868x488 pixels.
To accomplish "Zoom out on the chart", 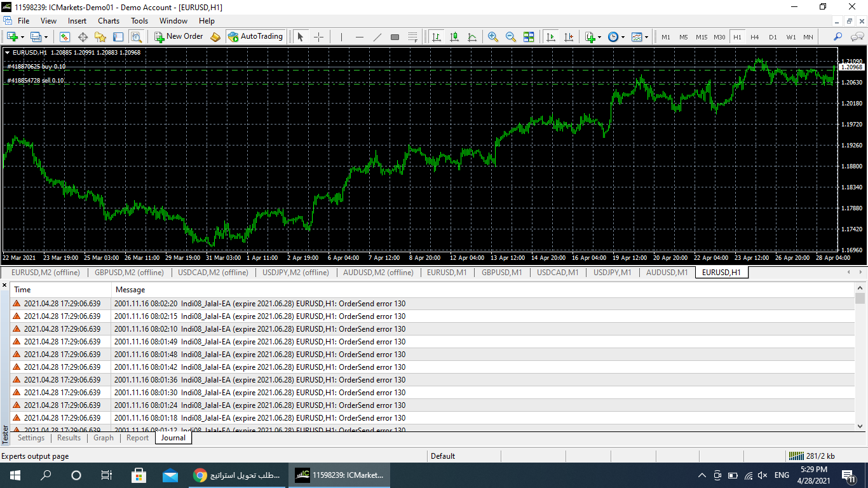I will tap(511, 37).
